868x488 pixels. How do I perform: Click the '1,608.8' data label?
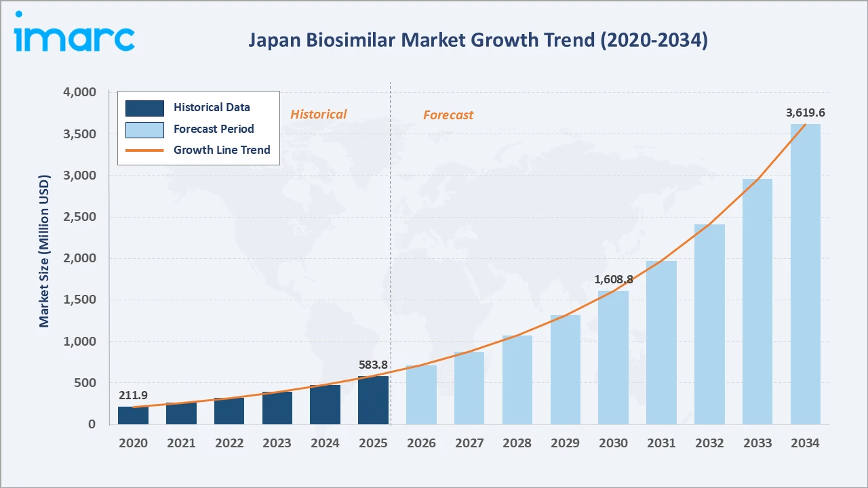click(x=614, y=279)
